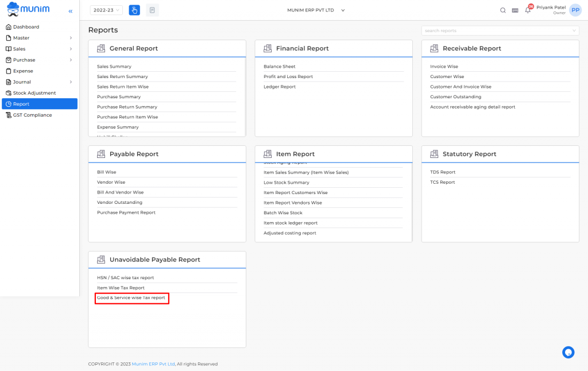Open TCS Report
Image resolution: width=588 pixels, height=371 pixels.
443,182
